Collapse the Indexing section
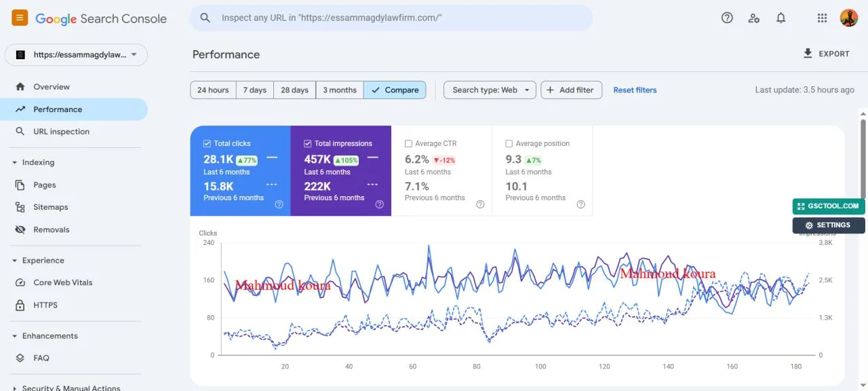Screen dimensions: 868x391 coord(15,162)
